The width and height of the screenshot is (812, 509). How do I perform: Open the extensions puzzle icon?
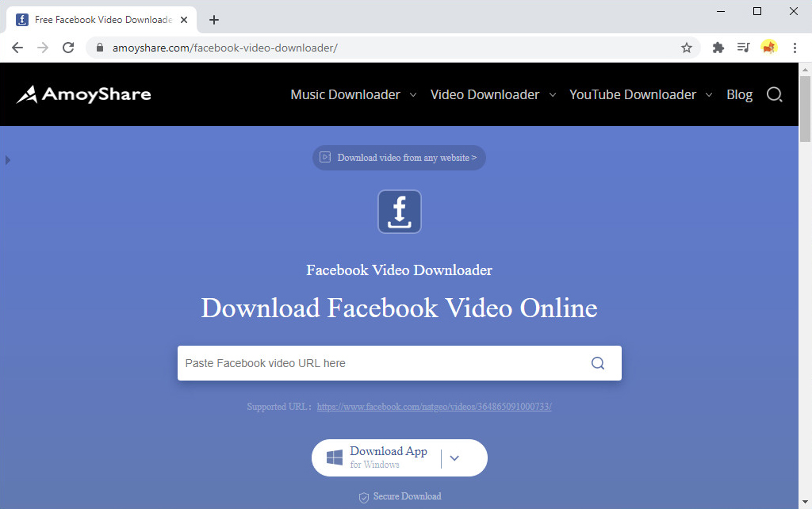tap(718, 48)
